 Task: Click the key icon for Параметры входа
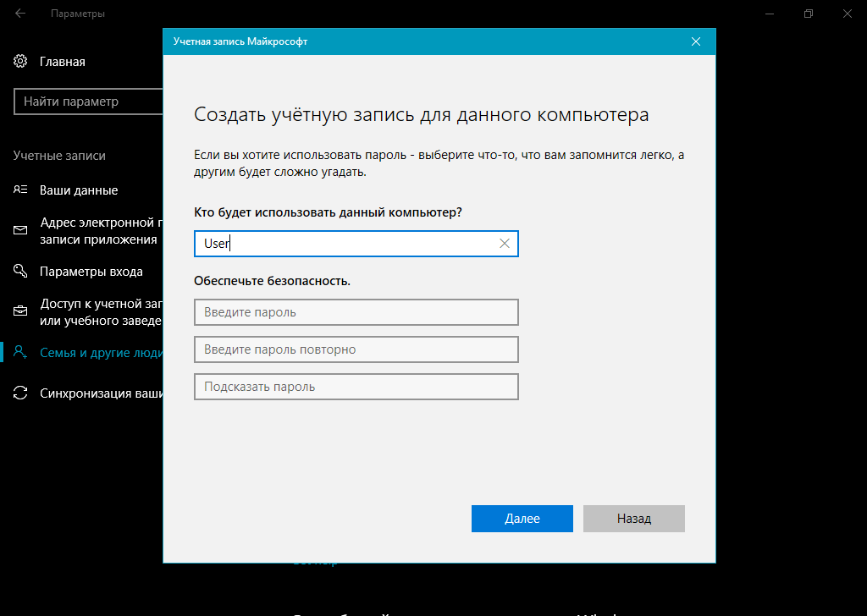20,271
